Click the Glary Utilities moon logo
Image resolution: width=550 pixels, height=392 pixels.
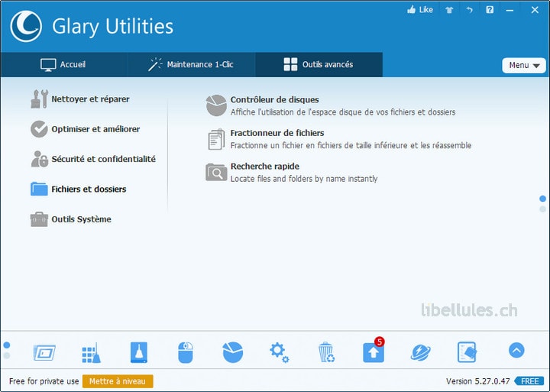26,26
